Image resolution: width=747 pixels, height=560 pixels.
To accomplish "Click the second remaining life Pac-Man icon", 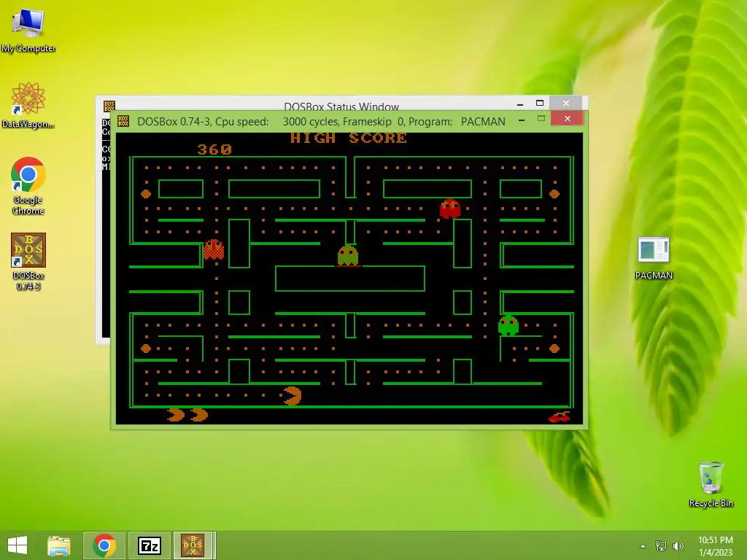I will pyautogui.click(x=199, y=415).
